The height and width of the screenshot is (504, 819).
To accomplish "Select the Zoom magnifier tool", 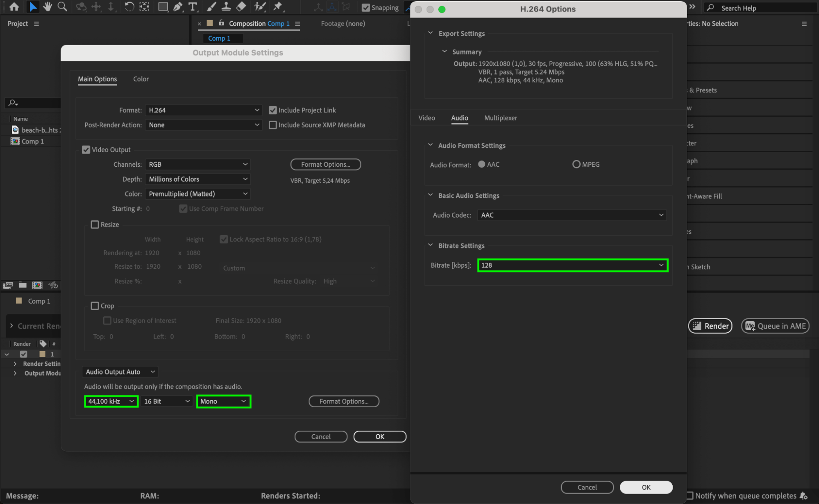I will coord(62,7).
